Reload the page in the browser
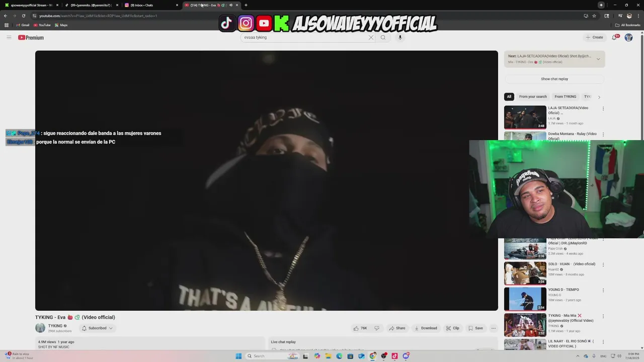644x362 pixels. [23, 16]
